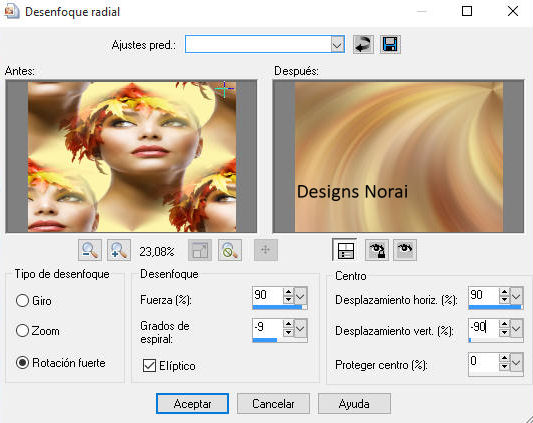533x423 pixels.
Task: Click the Desplazamiento vert. (%) input field
Action: (483, 328)
